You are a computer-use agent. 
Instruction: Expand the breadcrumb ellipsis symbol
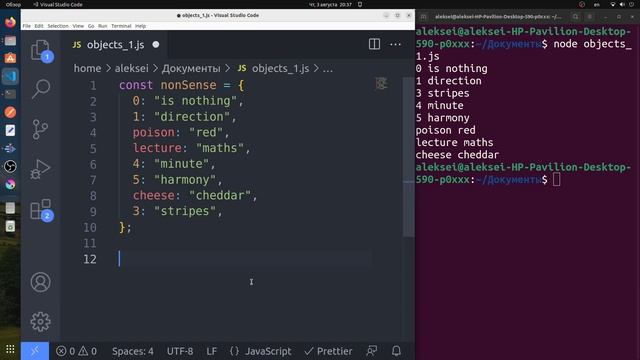(328, 68)
